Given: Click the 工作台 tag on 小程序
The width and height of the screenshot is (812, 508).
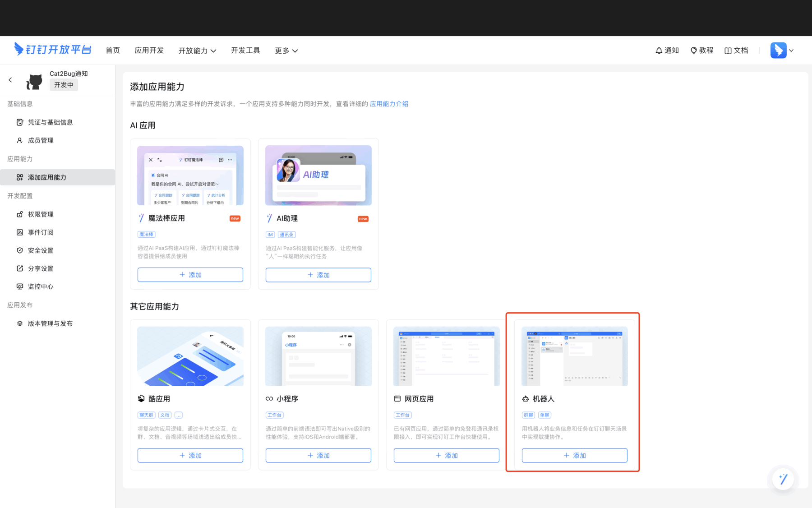Looking at the screenshot, I should point(274,415).
